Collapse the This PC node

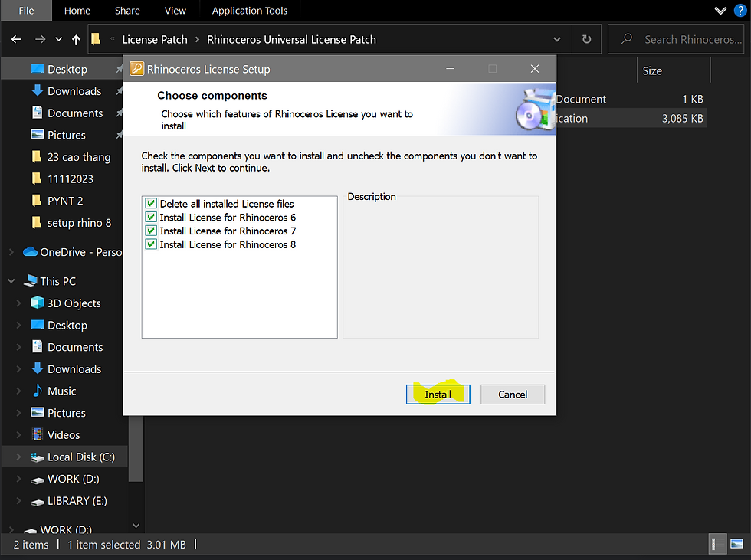(11, 281)
